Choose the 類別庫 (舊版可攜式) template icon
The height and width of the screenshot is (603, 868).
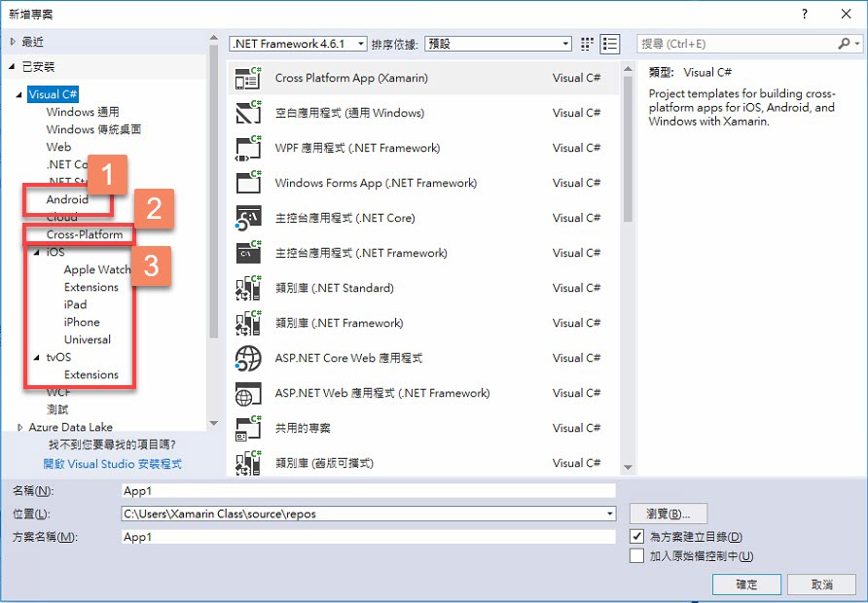tap(248, 464)
